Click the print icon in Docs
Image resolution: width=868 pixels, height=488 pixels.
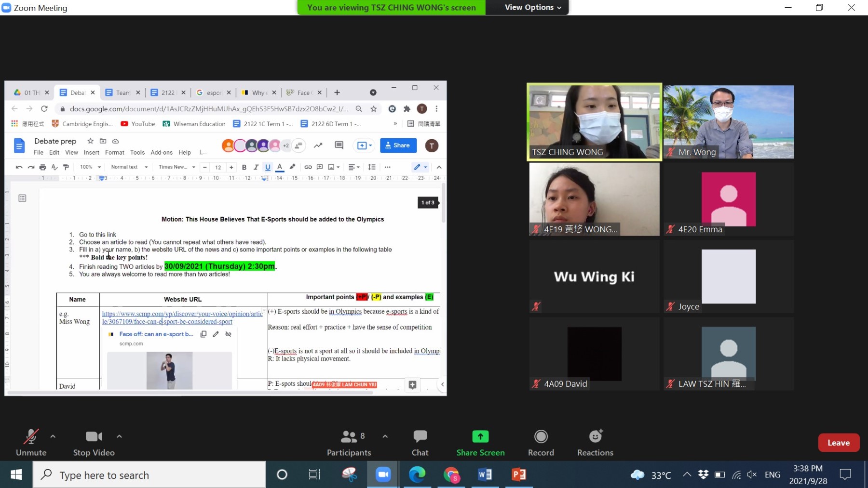(x=42, y=167)
